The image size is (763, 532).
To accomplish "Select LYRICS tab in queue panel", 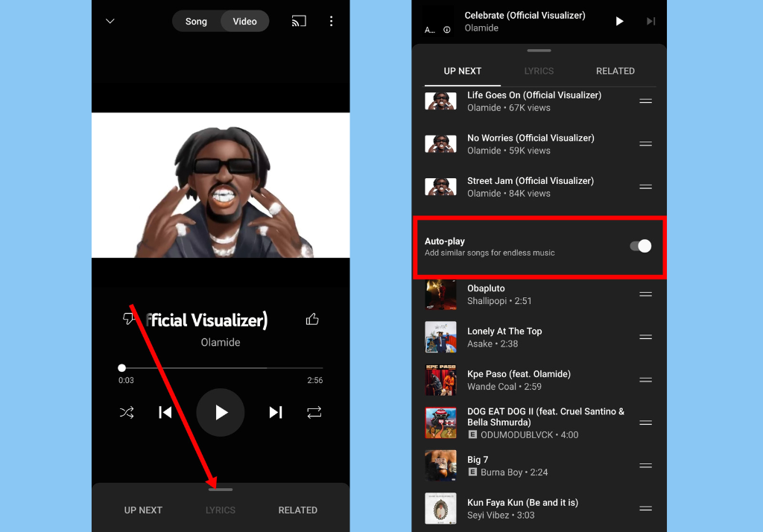I will tap(539, 71).
